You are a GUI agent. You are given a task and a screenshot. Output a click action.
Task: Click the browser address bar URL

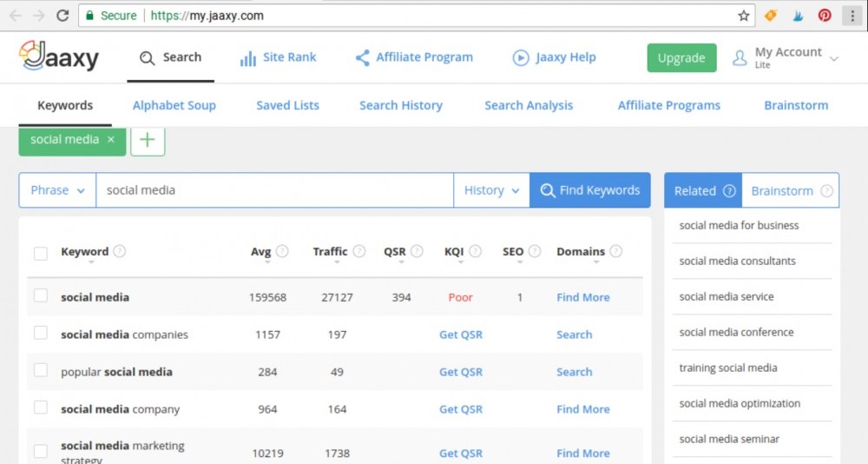pos(207,16)
